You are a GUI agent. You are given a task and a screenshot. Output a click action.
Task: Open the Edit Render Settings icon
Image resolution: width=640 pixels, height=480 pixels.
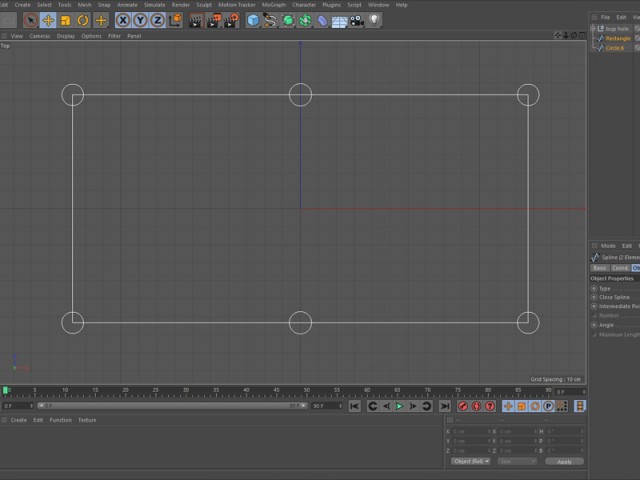tap(231, 20)
